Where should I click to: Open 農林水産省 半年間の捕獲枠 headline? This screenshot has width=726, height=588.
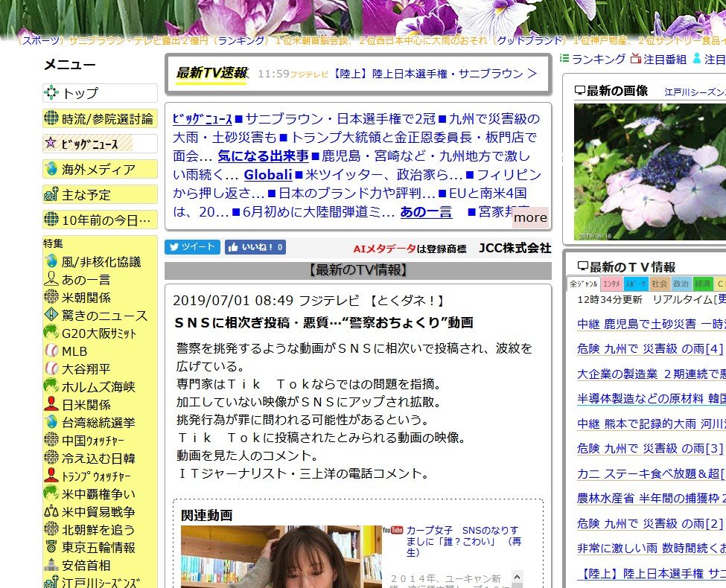(652, 498)
